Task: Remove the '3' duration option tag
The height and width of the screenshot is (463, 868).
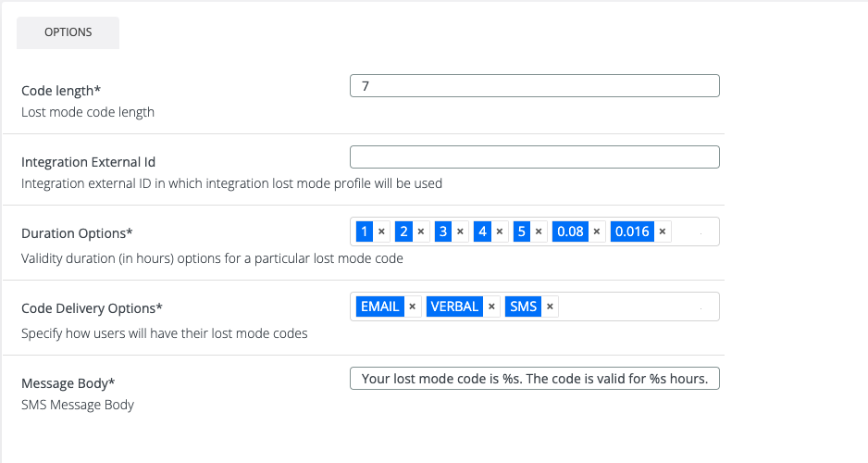Action: click(460, 231)
